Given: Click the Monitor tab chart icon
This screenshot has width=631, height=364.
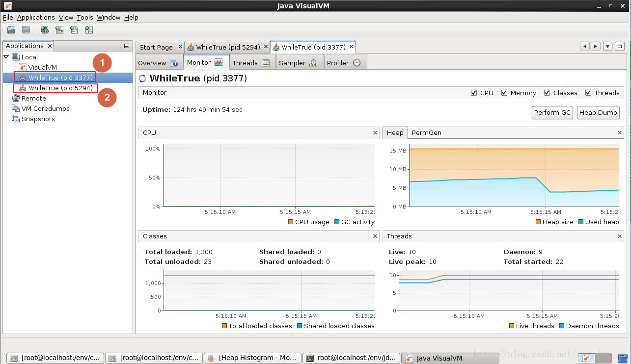Looking at the screenshot, I should (x=219, y=62).
